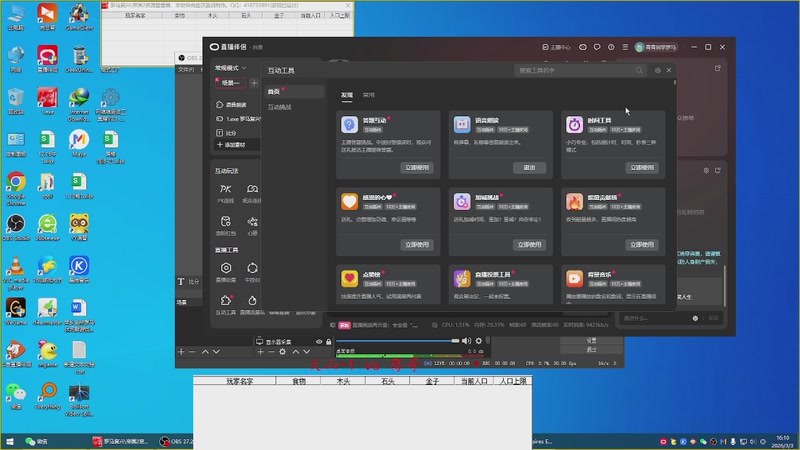Open OBS source properties gear icon

283,352
